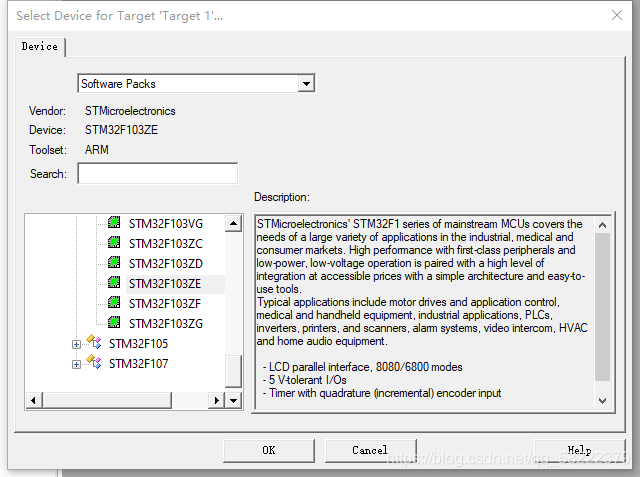This screenshot has width=640, height=477.
Task: Click the device tree horizontal scrollbar thumb
Action: (107, 401)
